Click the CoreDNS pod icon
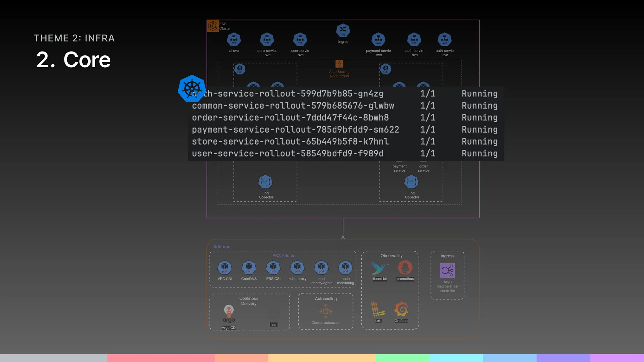This screenshot has height=362, width=644. click(x=249, y=267)
